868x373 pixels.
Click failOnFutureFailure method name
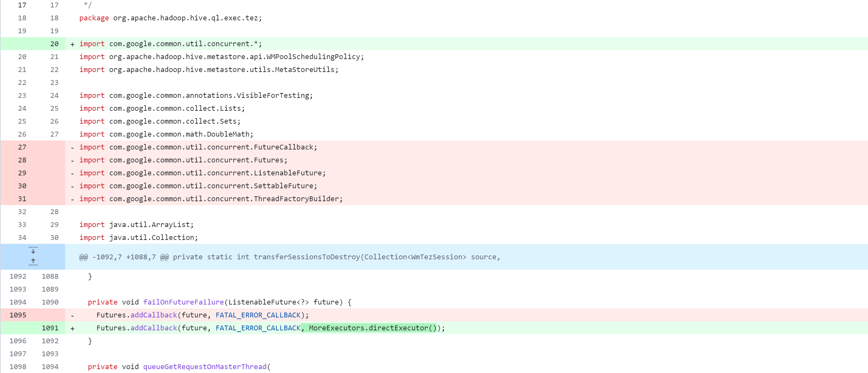(x=183, y=302)
